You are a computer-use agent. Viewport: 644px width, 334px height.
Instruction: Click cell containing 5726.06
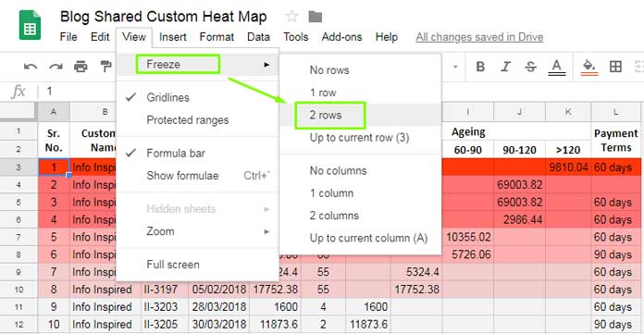[468, 254]
